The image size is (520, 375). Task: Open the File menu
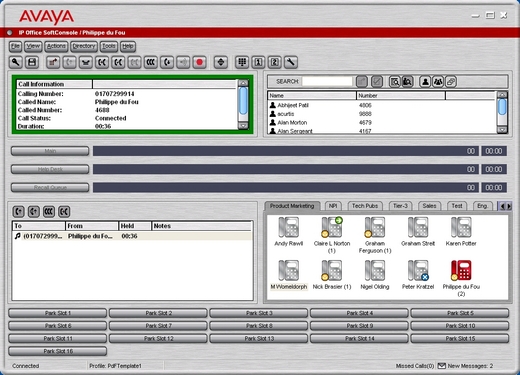[15, 46]
